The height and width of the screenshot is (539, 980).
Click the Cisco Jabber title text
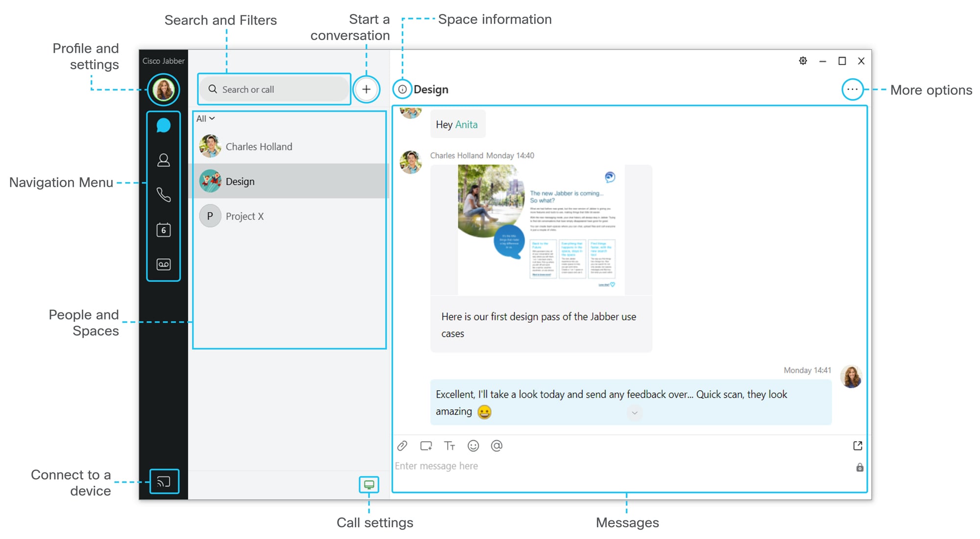pyautogui.click(x=164, y=61)
